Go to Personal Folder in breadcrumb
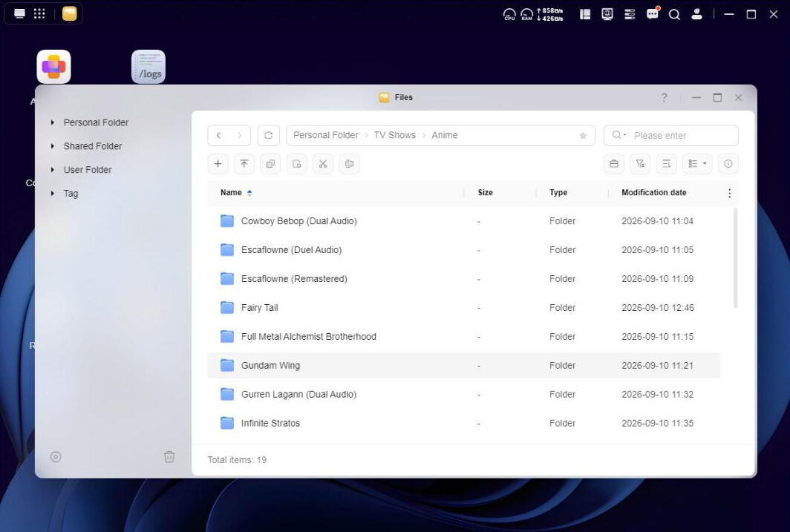The height and width of the screenshot is (532, 790). [x=325, y=135]
